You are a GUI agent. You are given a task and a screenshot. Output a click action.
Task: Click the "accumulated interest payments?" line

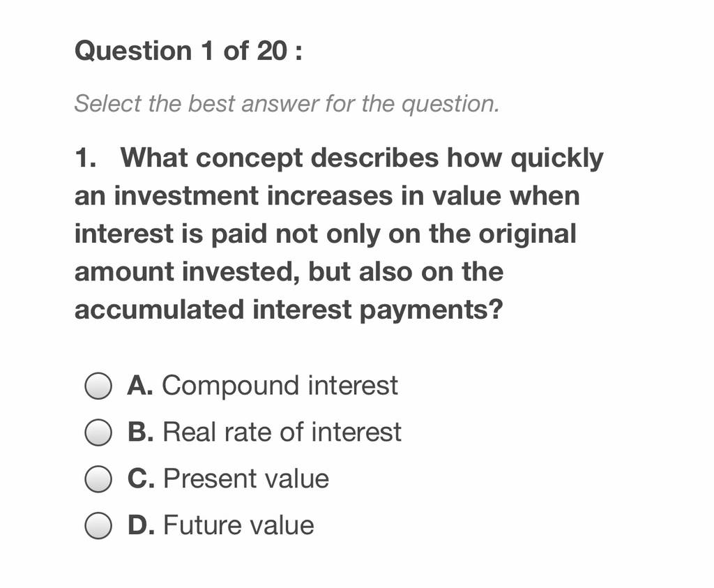[x=289, y=310]
